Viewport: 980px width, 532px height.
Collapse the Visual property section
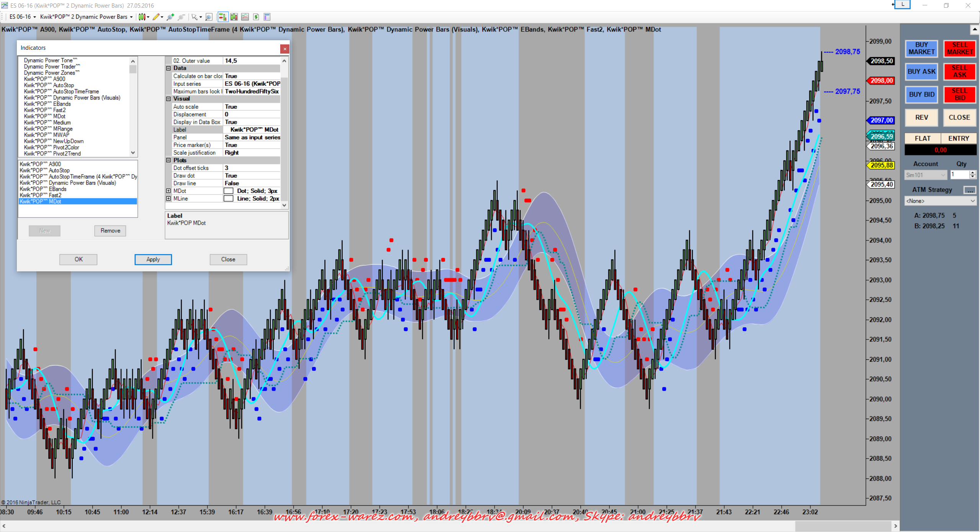pyautogui.click(x=168, y=99)
